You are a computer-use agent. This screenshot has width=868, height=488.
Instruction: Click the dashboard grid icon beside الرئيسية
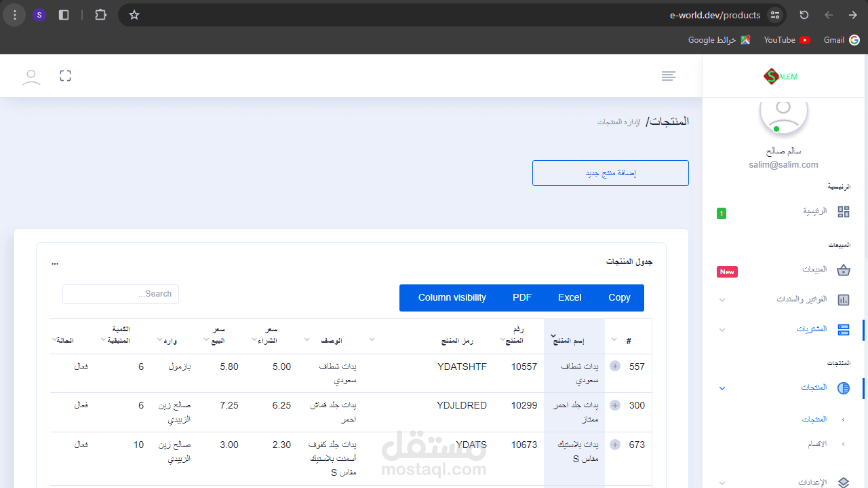click(844, 212)
